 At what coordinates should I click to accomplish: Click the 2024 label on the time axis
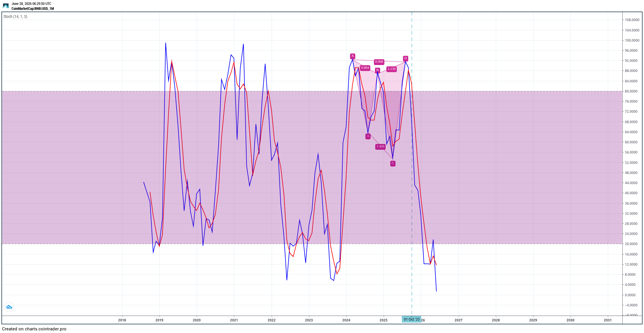pyautogui.click(x=346, y=320)
